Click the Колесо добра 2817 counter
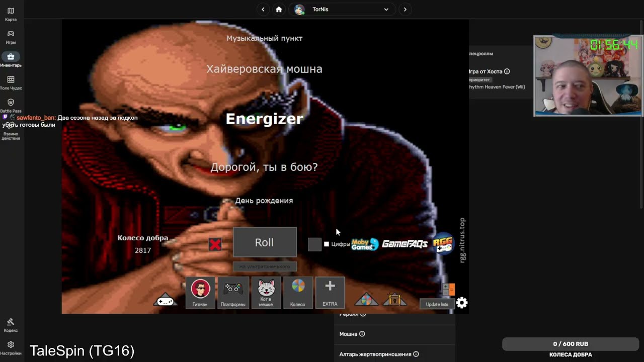644x362 pixels. pyautogui.click(x=143, y=244)
